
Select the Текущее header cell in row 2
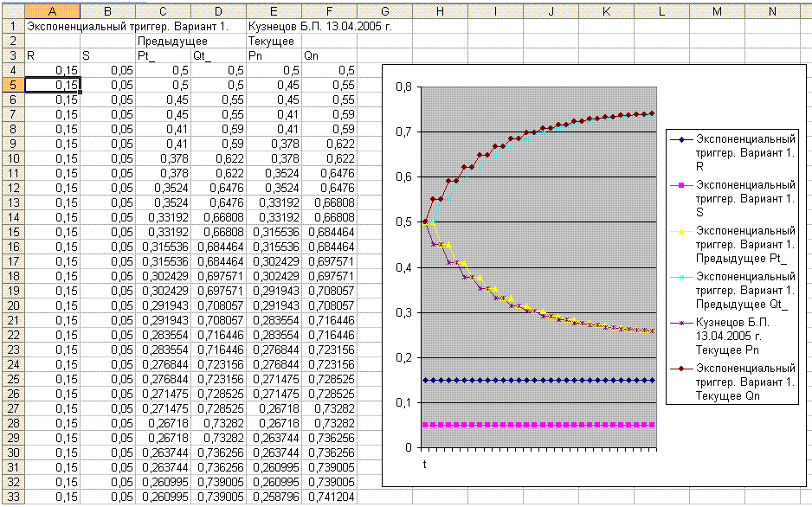274,41
